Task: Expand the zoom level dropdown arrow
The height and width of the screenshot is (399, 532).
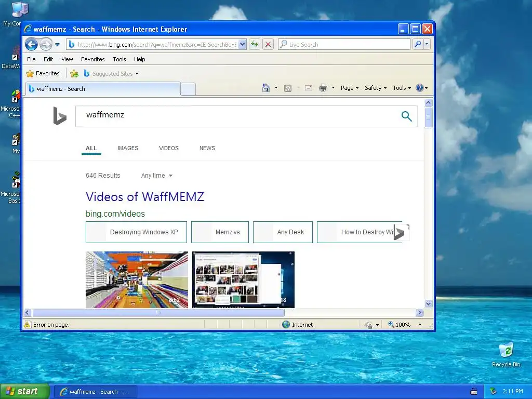Action: (420, 325)
